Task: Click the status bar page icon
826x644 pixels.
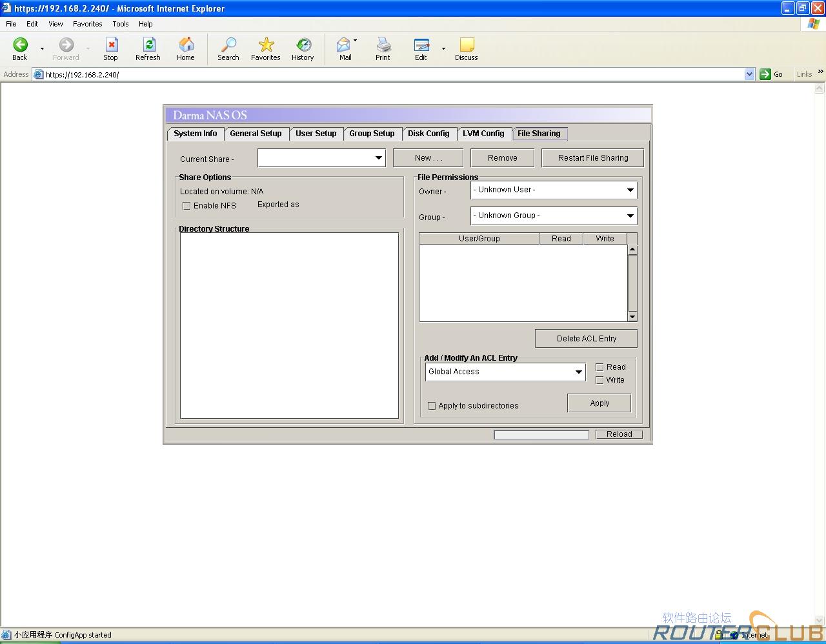Action: pyautogui.click(x=6, y=635)
